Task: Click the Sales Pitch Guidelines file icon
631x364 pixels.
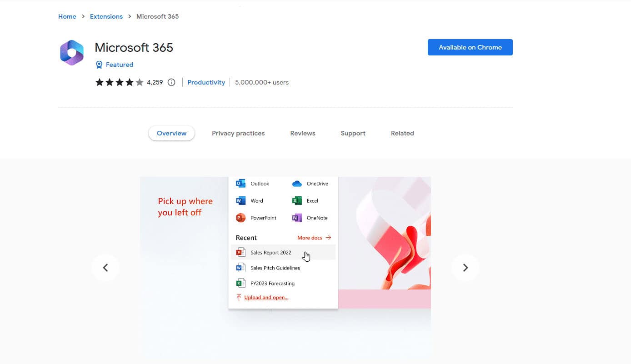Action: pyautogui.click(x=240, y=268)
